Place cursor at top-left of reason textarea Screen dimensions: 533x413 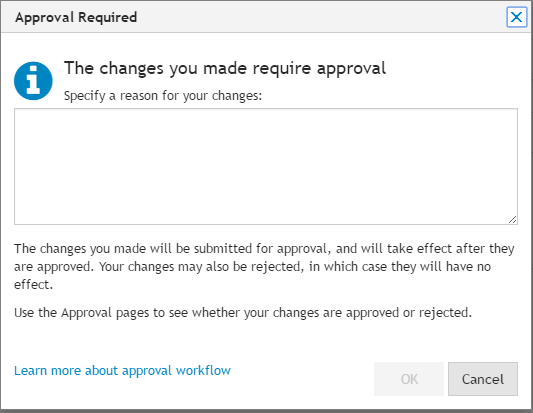pyautogui.click(x=19, y=114)
